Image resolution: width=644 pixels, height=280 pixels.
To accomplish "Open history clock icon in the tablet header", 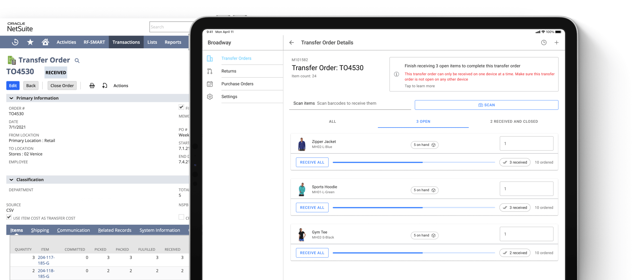I will click(x=544, y=43).
